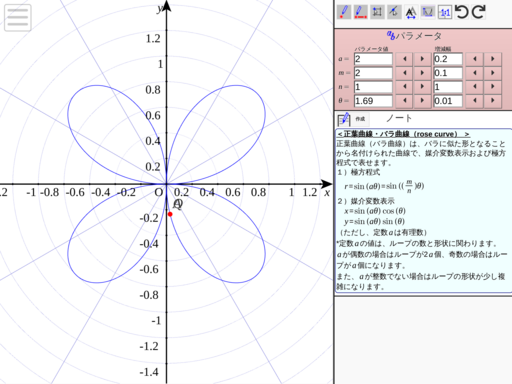Screen dimensions: 512x384
Task: Increase the step size for θ
Action: (493, 101)
